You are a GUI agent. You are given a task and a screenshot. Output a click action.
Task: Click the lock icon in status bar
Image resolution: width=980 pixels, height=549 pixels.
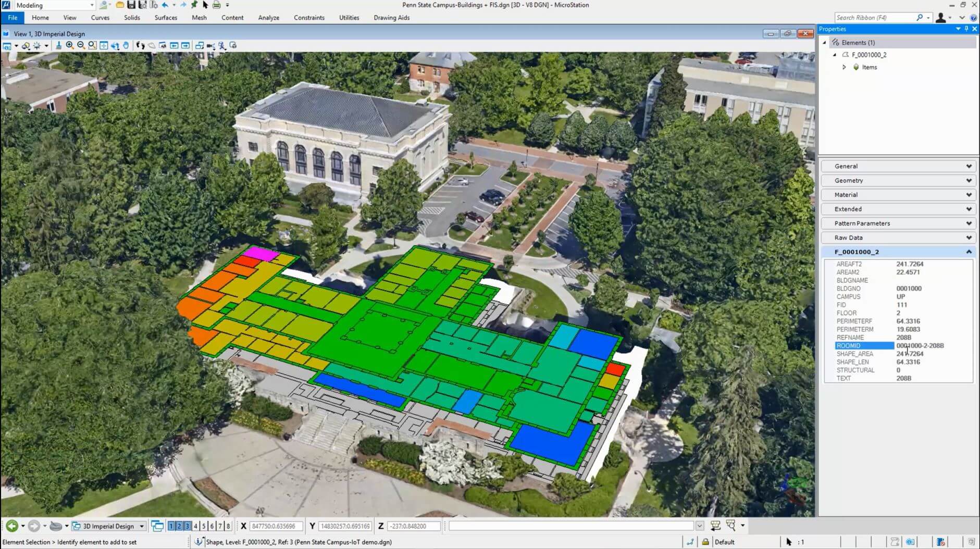705,542
